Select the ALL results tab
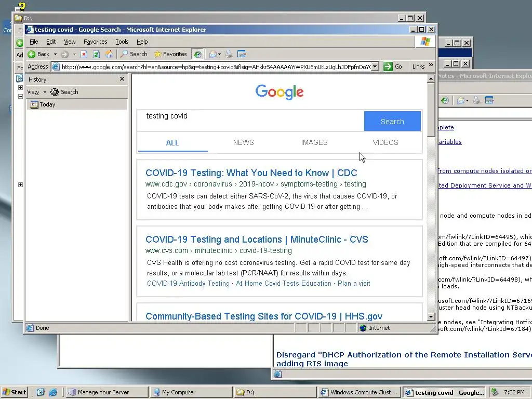This screenshot has height=399, width=532. [172, 143]
